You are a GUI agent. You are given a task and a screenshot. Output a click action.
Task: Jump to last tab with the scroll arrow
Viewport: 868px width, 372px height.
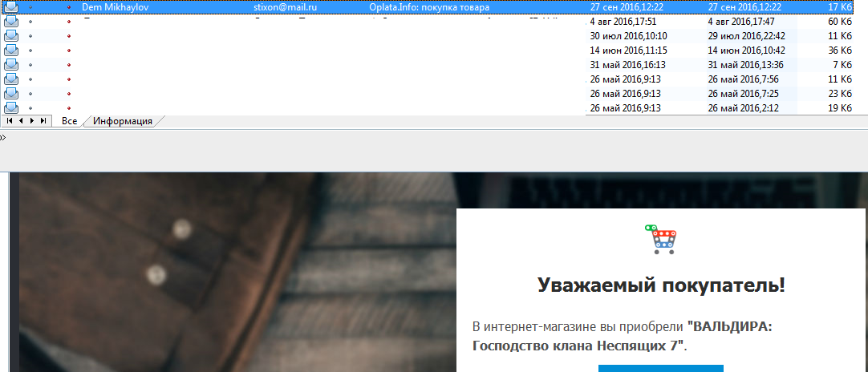tap(43, 121)
